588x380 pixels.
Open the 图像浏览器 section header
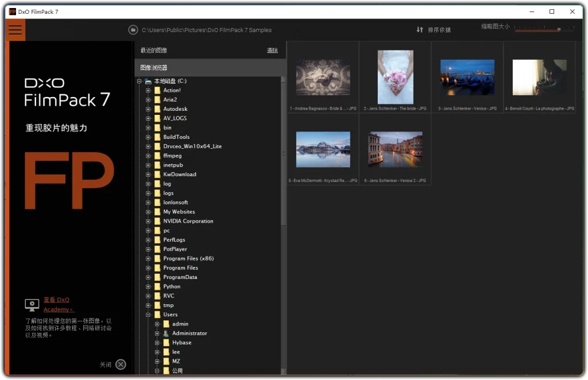[210, 68]
